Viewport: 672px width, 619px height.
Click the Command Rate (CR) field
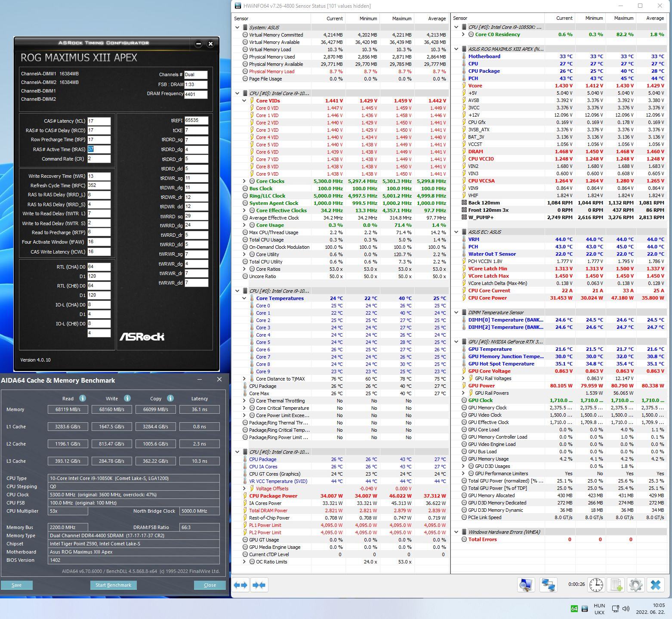pos(99,159)
